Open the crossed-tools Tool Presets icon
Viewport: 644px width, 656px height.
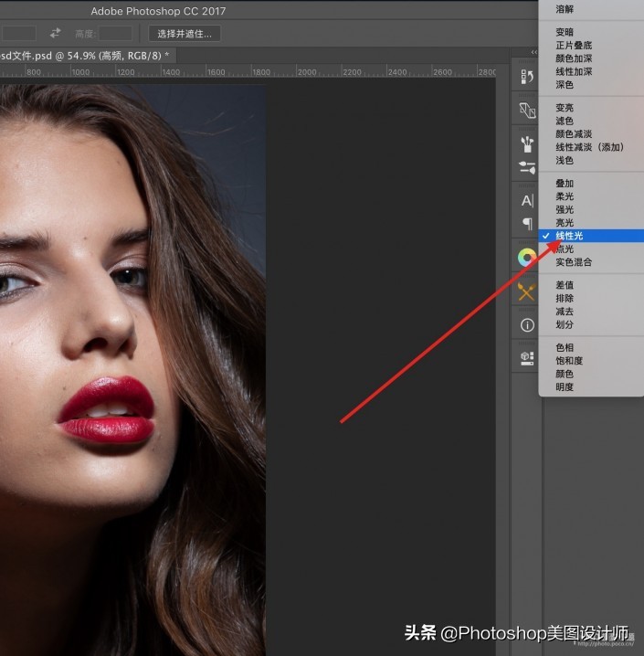click(527, 291)
